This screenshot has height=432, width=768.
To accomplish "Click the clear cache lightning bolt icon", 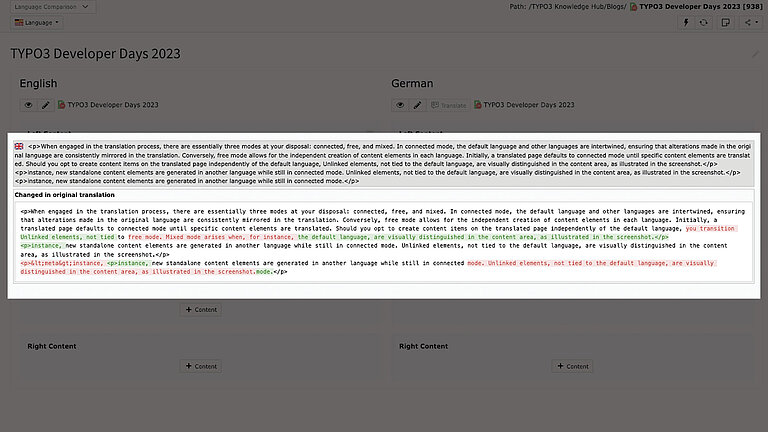I will 688,21.
